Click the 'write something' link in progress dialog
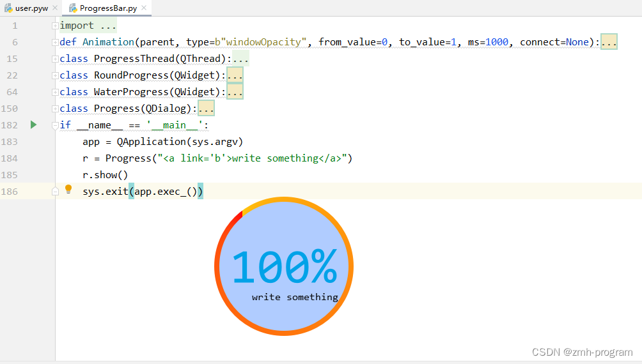This screenshot has height=364, width=642. tap(295, 297)
